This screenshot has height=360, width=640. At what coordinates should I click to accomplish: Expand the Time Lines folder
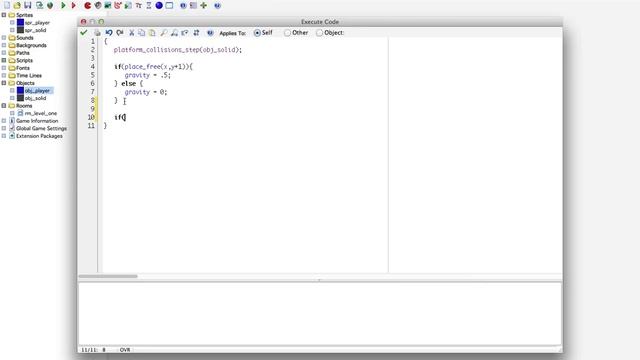coord(4,75)
